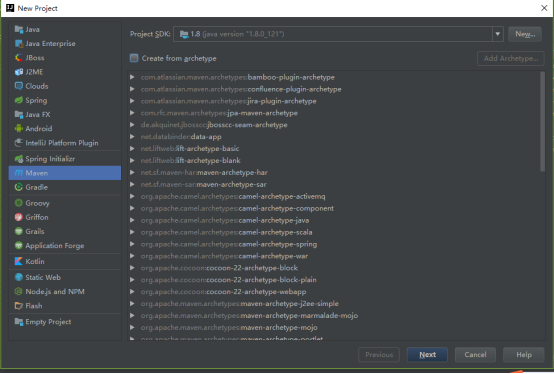Click the Kotlin icon
The image size is (554, 374).
coord(19,261)
